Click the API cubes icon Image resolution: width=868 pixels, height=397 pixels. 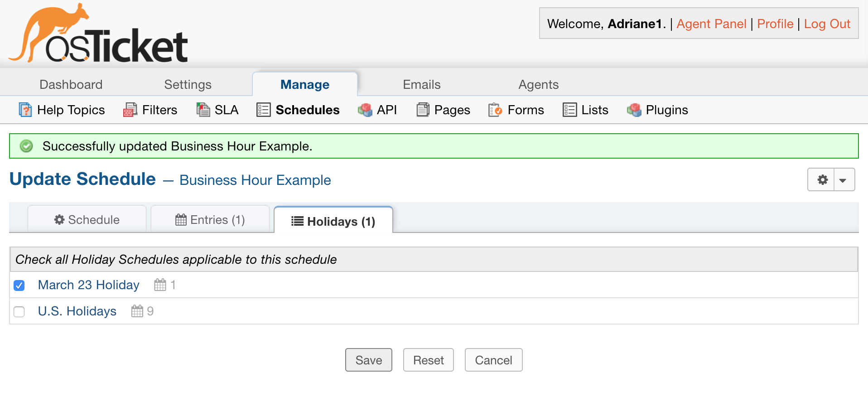[x=365, y=110]
